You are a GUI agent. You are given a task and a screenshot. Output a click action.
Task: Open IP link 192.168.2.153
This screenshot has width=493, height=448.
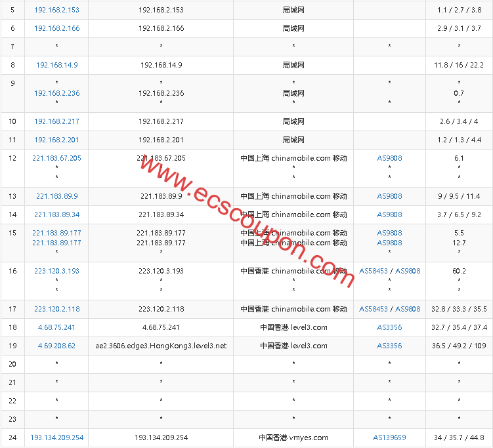56,10
